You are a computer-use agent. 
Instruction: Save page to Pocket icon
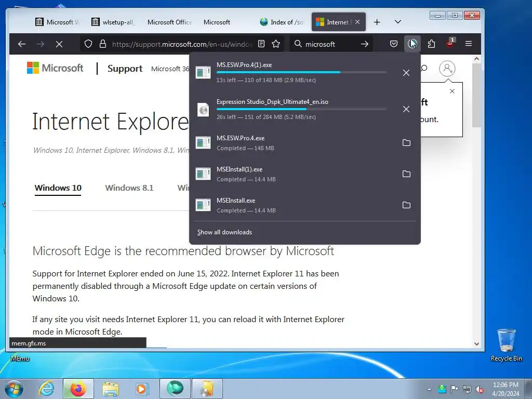pyautogui.click(x=394, y=44)
